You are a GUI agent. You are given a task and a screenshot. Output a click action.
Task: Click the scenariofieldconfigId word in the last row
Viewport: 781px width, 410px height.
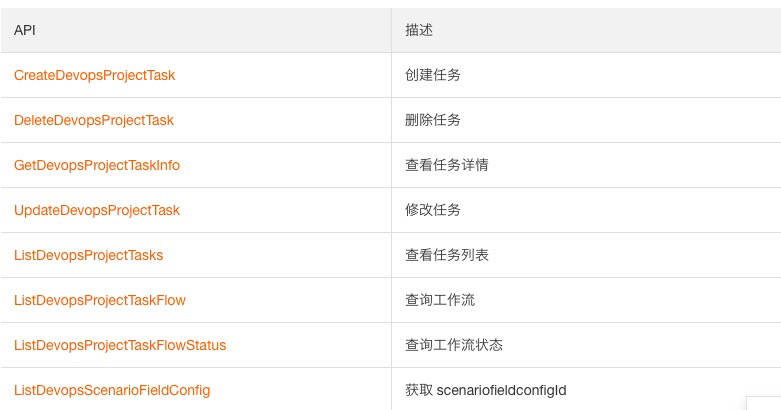(502, 390)
